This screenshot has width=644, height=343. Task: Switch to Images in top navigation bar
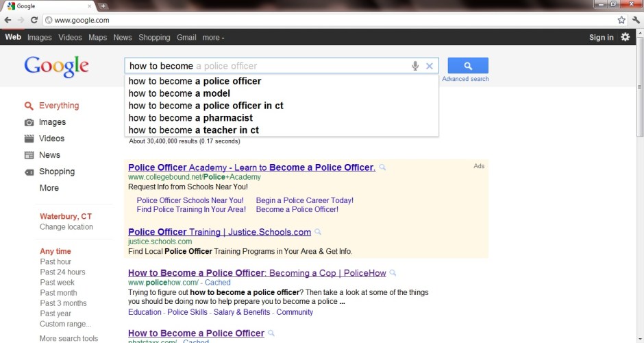click(39, 38)
